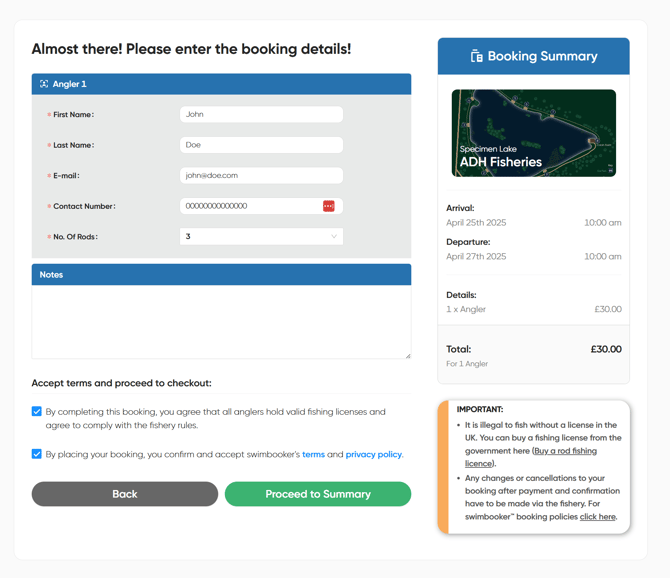670x578 pixels.
Task: Click the Contact Number input field
Action: pos(250,206)
